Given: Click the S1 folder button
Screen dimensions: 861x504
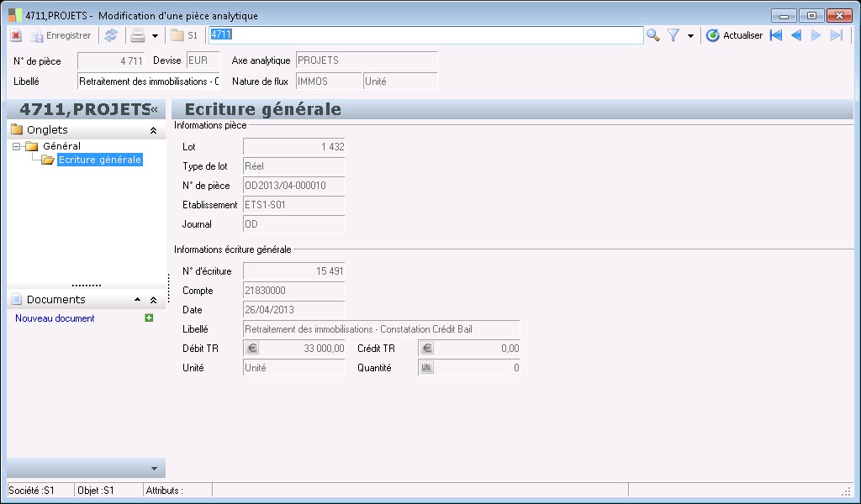Looking at the screenshot, I should [x=184, y=35].
